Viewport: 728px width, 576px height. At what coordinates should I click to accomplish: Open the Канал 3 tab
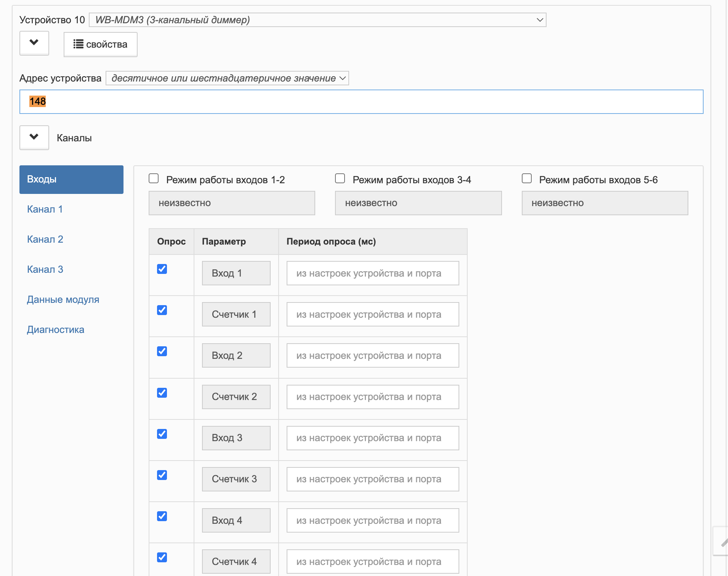click(x=45, y=269)
